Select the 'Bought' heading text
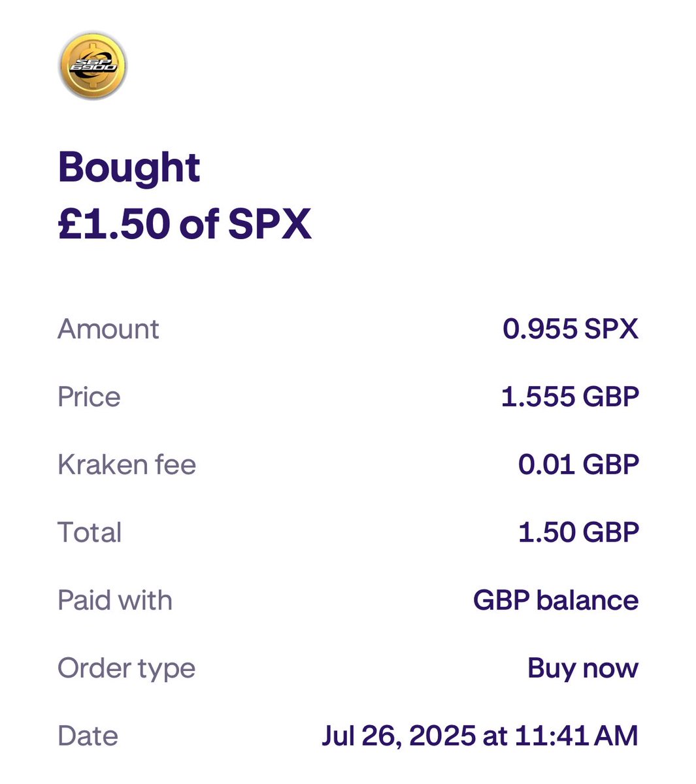 (x=129, y=168)
